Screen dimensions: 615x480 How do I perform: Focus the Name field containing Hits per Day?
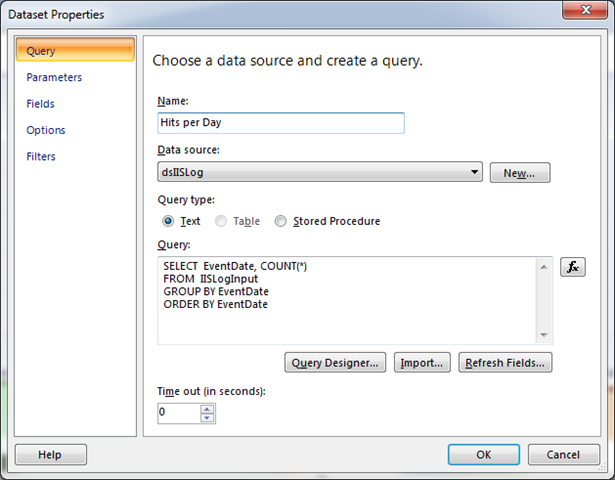pos(281,123)
